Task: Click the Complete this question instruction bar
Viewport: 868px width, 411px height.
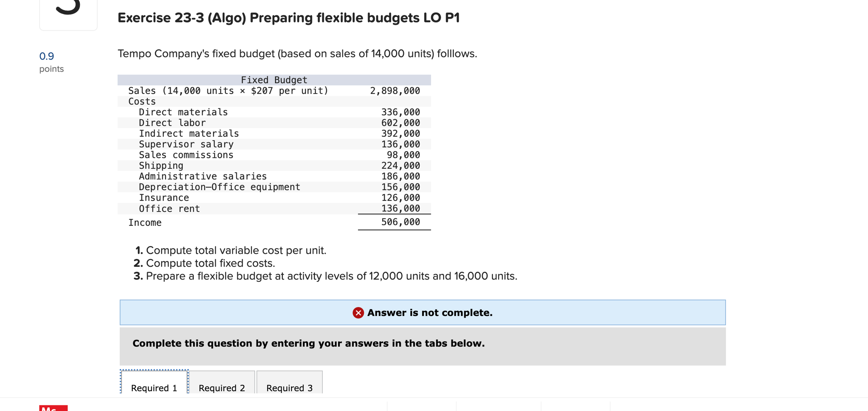Action: [309, 343]
